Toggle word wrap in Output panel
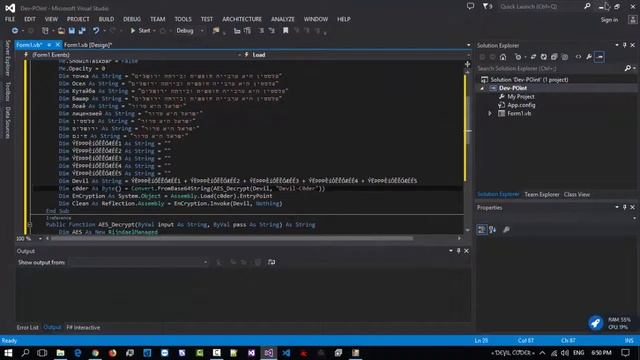640x360 pixels. click(x=271, y=262)
